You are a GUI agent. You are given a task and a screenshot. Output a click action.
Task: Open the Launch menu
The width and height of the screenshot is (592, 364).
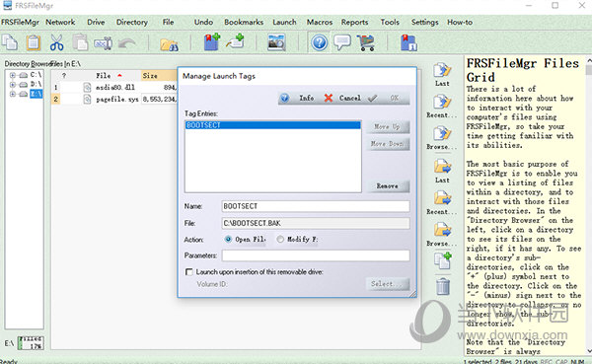pyautogui.click(x=284, y=23)
